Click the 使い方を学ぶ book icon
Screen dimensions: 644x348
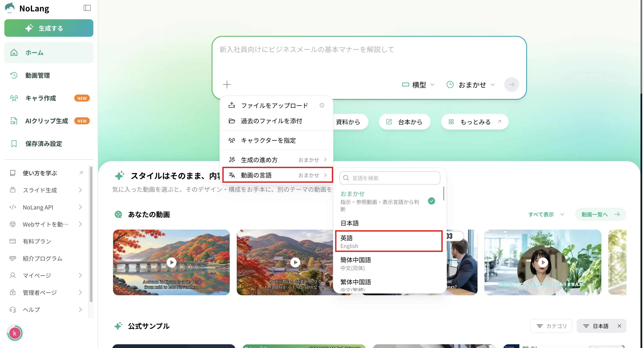13,173
